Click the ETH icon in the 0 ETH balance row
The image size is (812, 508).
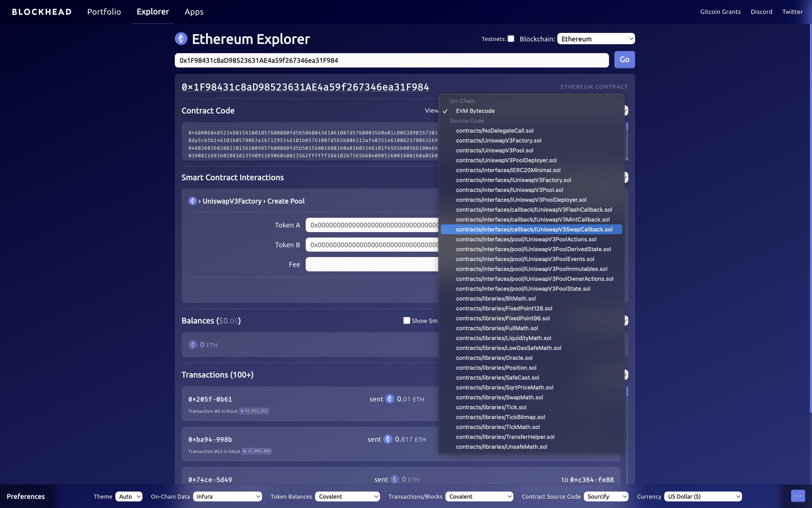193,344
